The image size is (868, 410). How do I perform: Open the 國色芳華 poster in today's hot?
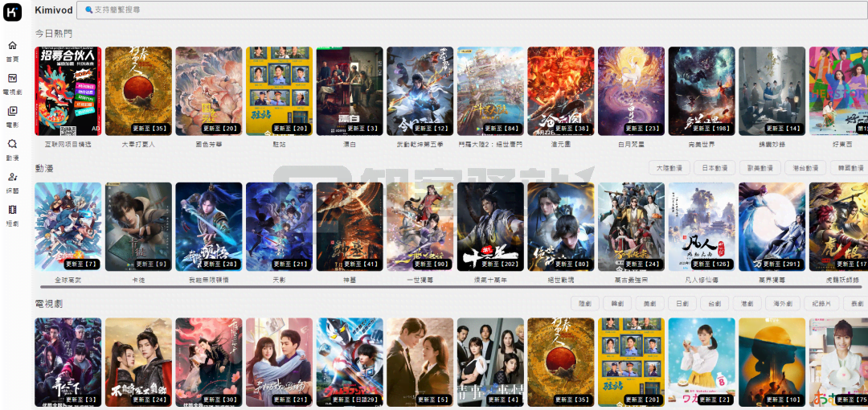point(208,90)
